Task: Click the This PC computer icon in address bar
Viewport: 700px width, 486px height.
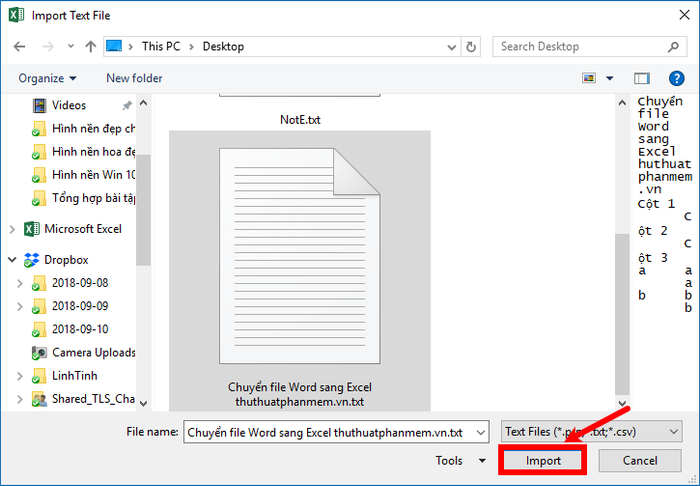Action: pos(114,46)
